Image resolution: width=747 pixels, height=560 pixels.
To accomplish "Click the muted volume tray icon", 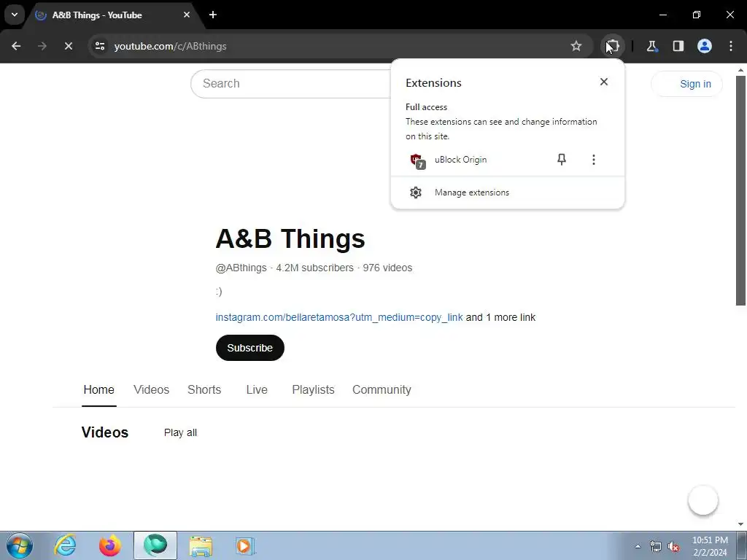I will (x=673, y=547).
